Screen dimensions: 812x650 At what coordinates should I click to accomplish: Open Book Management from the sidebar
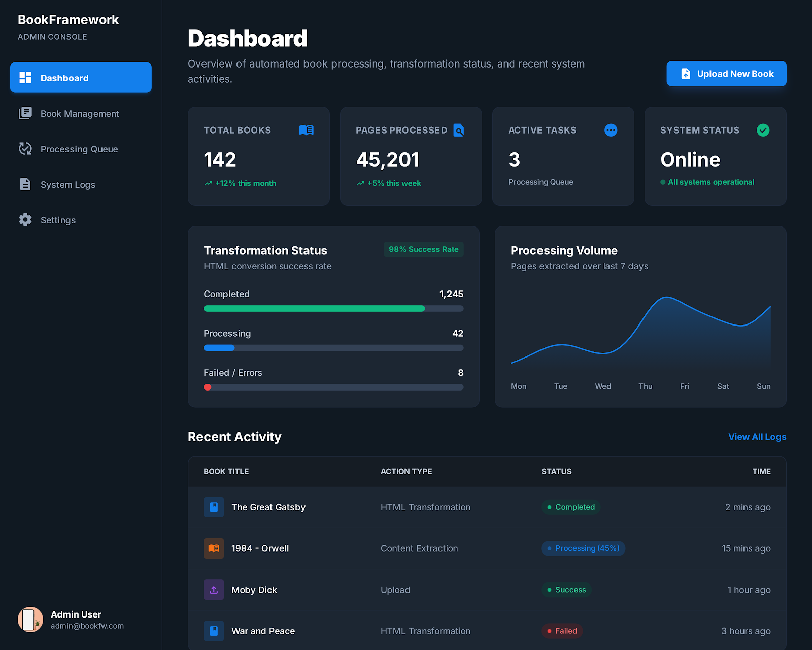click(80, 114)
